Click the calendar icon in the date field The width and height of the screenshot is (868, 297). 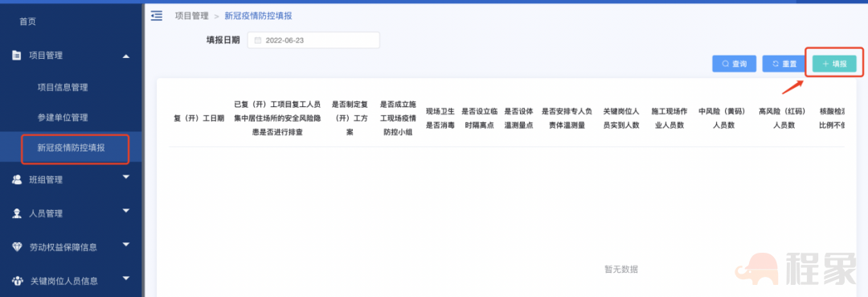tap(258, 40)
